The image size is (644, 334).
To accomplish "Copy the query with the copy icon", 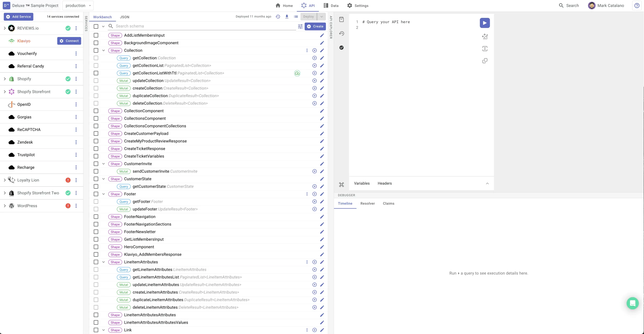I will click(x=485, y=61).
